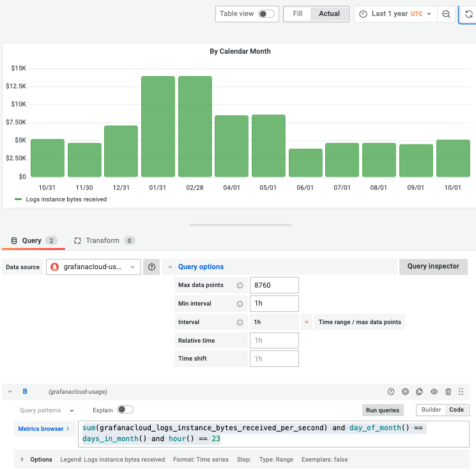The image size is (476, 475).
Task: Click Min interval input field
Action: pos(274,304)
